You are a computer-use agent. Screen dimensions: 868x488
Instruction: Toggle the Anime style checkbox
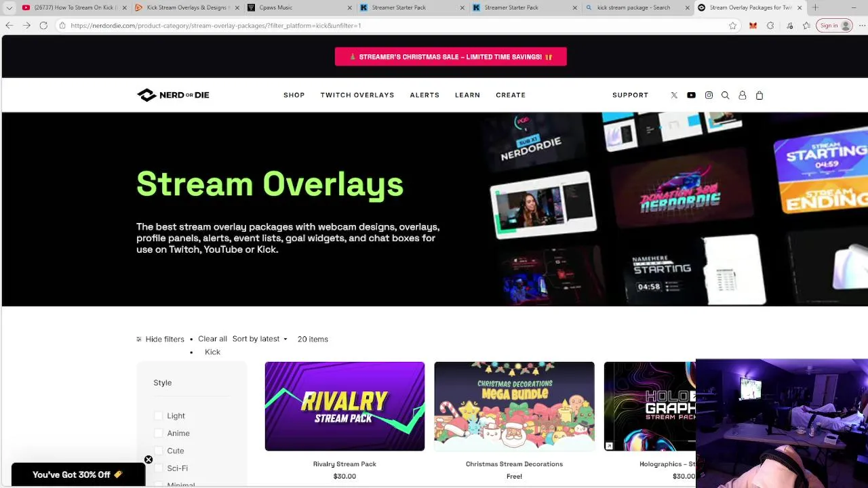[x=159, y=433]
